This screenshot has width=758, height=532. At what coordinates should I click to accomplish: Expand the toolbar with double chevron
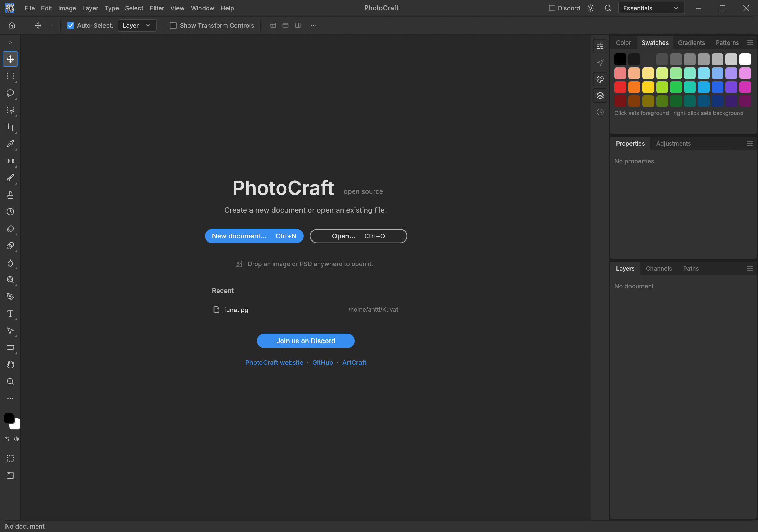(10, 42)
